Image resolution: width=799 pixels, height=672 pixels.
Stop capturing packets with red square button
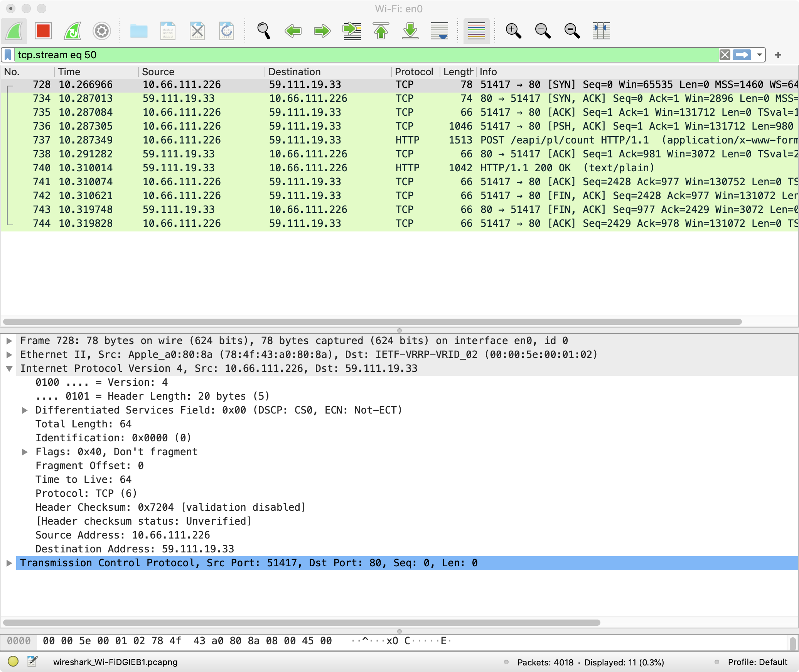click(x=43, y=31)
